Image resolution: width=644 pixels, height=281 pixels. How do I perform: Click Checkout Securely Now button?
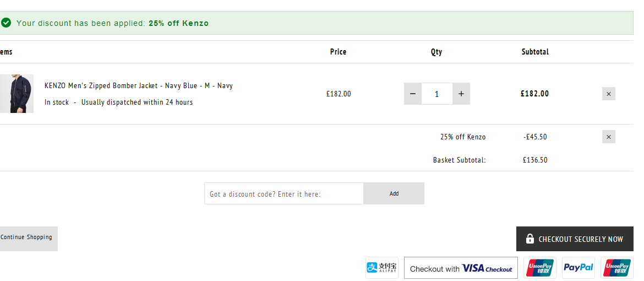(575, 239)
